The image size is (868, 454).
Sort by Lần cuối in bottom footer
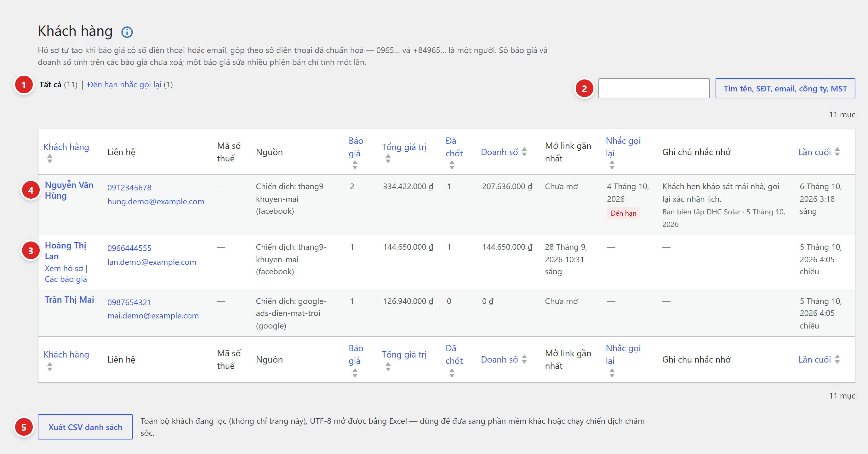click(819, 359)
